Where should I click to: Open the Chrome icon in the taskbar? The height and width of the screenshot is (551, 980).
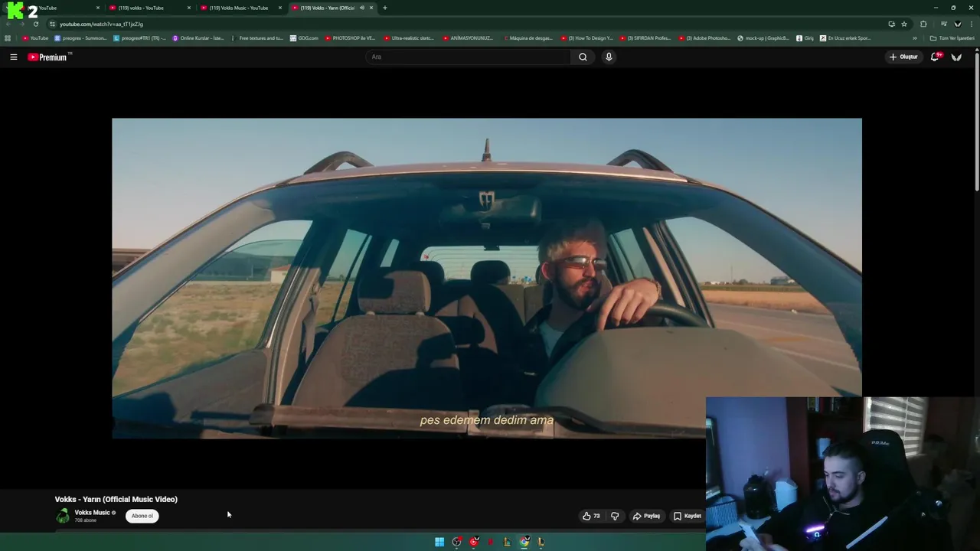[524, 542]
